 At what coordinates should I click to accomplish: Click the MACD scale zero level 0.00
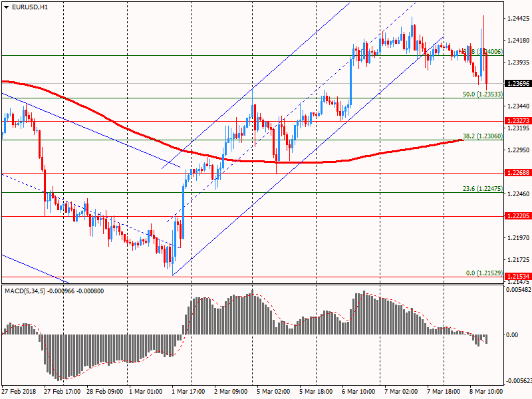512,335
